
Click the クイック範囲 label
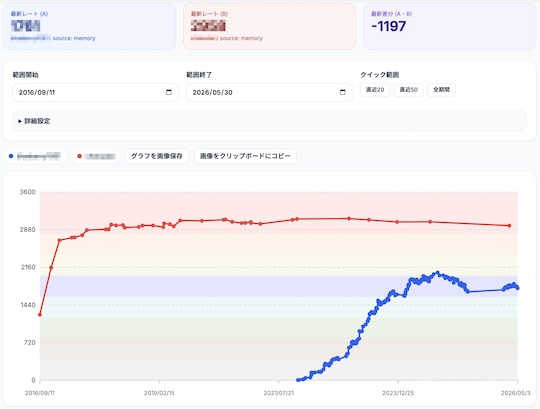coord(380,75)
